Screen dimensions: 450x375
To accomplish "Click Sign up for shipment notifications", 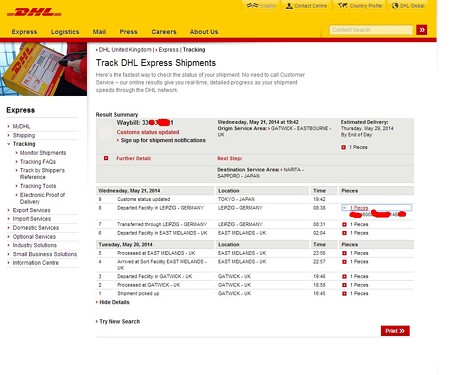I will click(x=163, y=140).
